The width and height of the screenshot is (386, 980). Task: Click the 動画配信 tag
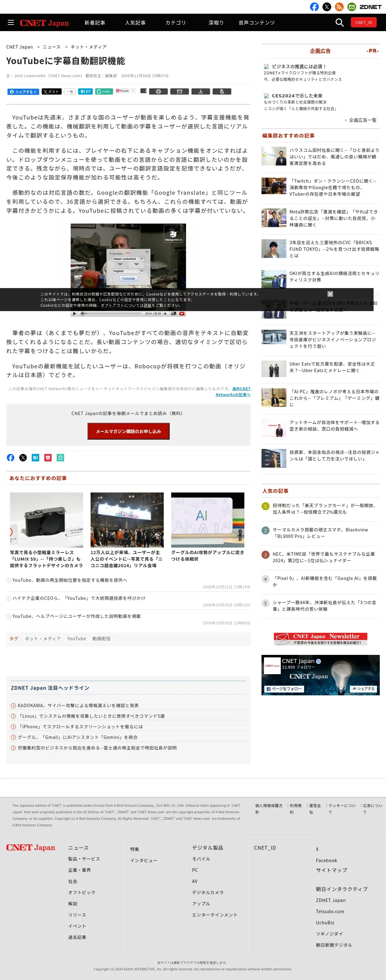tap(101, 639)
